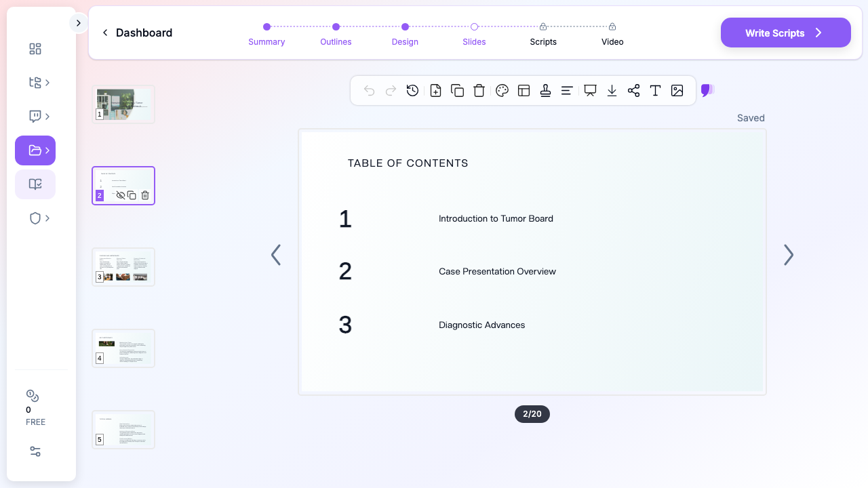Select slide 3 thumbnail
Image resolution: width=868 pixels, height=488 pixels.
[x=123, y=267]
